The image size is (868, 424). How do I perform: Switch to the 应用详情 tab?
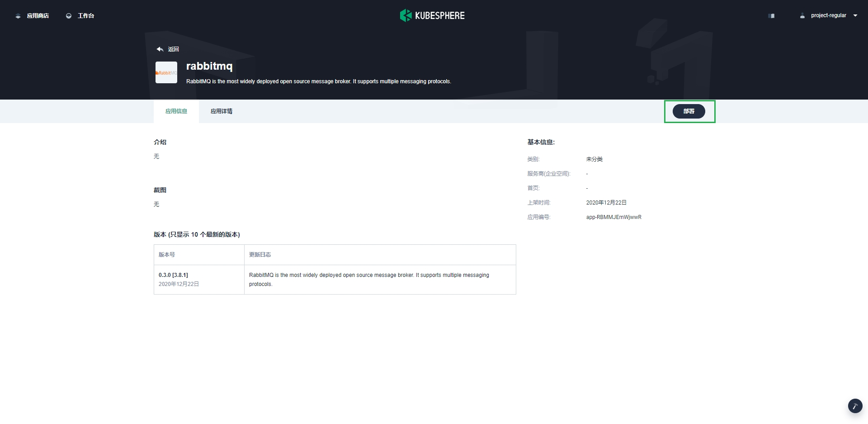(222, 111)
